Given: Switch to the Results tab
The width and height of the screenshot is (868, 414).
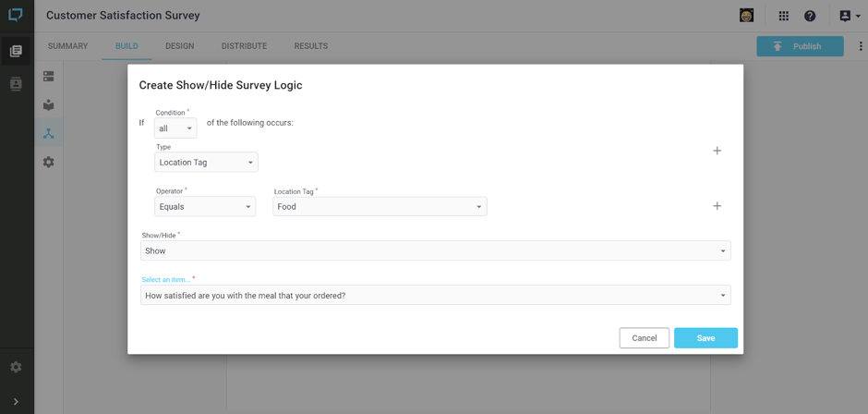Looking at the screenshot, I should [310, 46].
